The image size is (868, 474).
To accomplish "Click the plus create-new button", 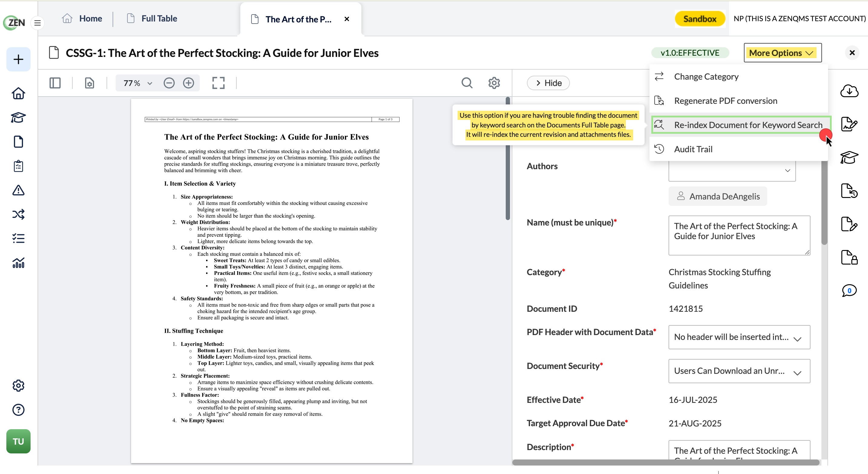I will pyautogui.click(x=18, y=59).
